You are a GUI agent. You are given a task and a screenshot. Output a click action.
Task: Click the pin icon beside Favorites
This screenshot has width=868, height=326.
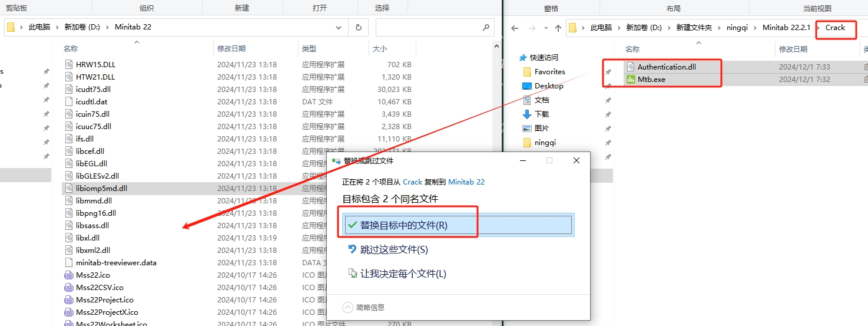tap(608, 72)
